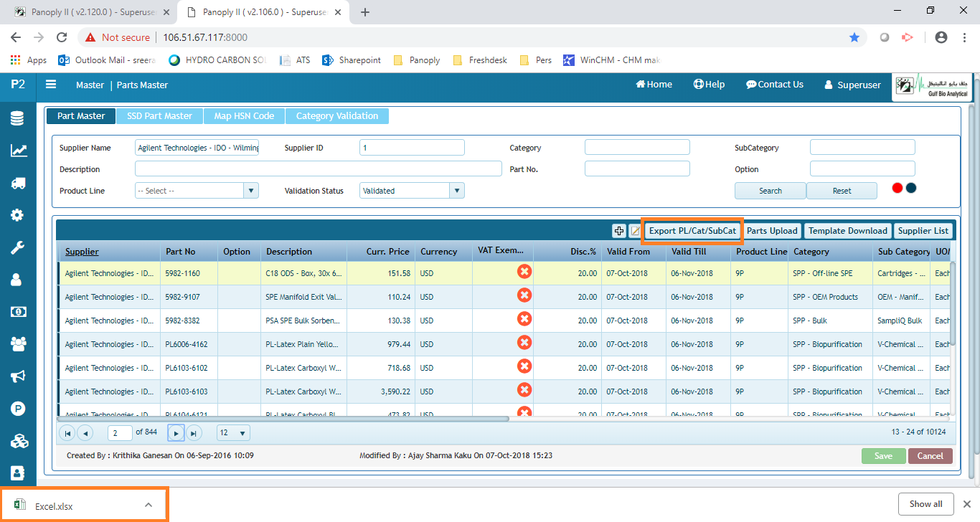
Task: Go to previous page of grid
Action: [x=85, y=433]
